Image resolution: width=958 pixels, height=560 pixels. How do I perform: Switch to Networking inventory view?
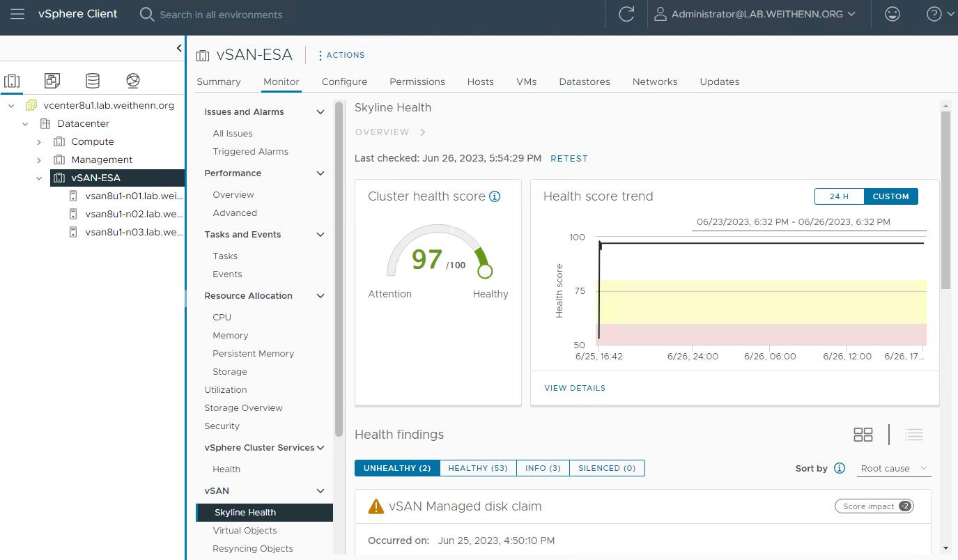click(133, 81)
